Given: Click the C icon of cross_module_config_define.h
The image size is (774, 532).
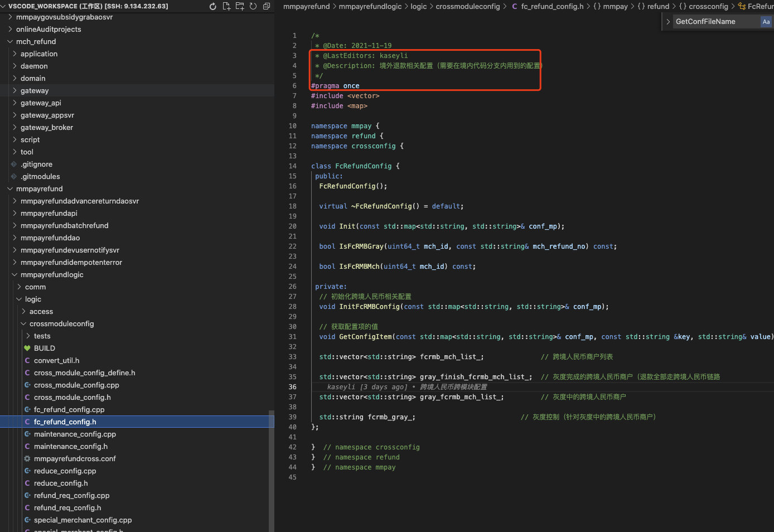Looking at the screenshot, I should [27, 373].
